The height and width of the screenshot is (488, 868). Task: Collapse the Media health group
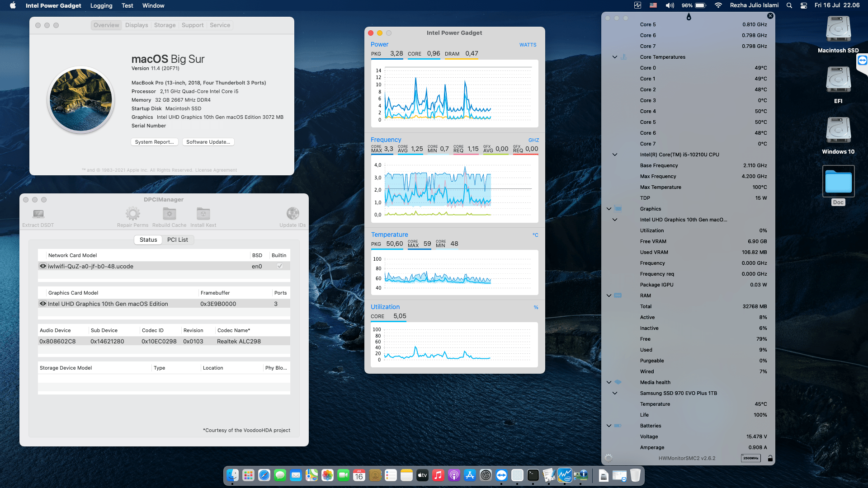(609, 382)
